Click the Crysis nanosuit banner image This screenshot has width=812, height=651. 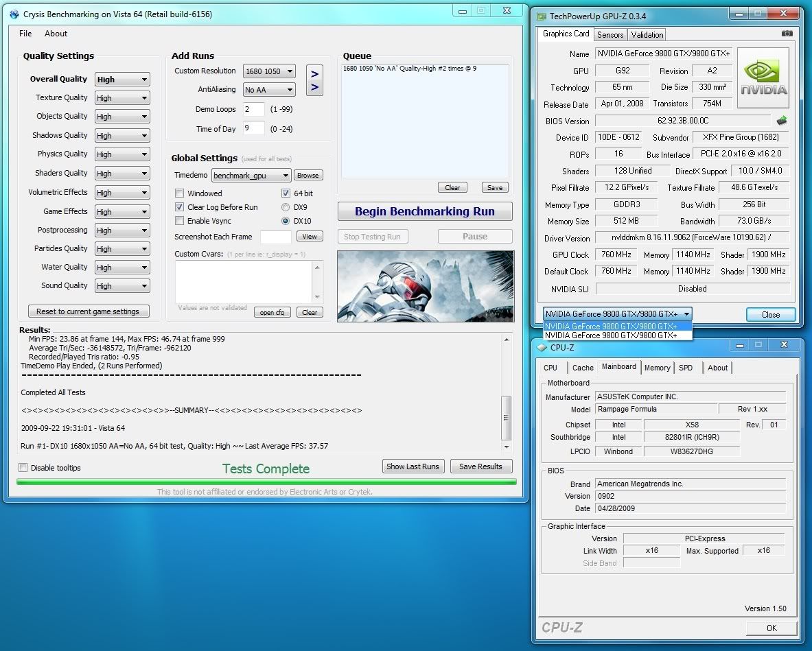(426, 286)
